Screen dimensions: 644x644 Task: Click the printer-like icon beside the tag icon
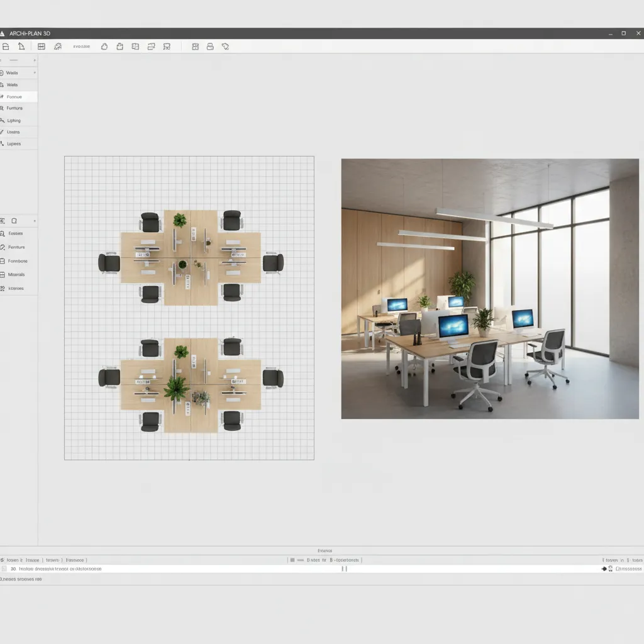point(210,47)
